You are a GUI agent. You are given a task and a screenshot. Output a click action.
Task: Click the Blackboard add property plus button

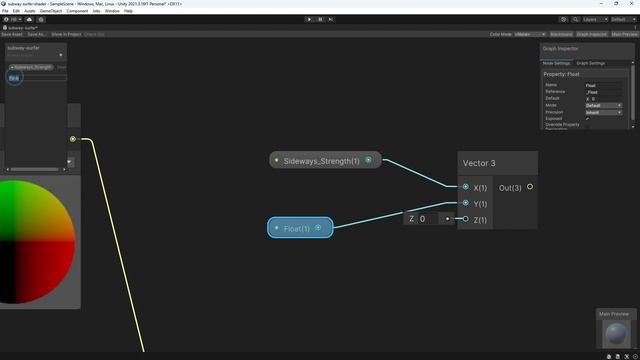[61, 55]
